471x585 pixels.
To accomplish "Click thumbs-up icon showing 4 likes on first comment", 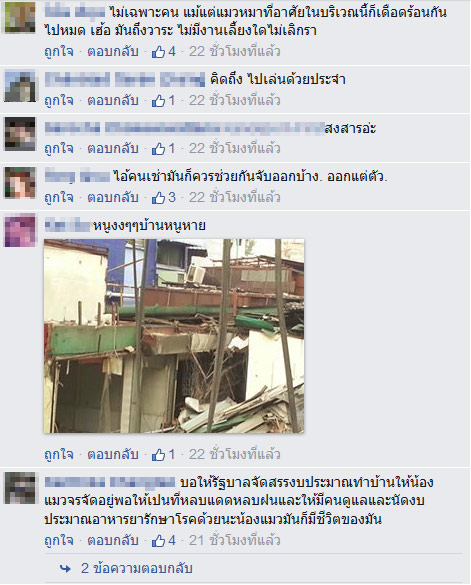I will tap(158, 51).
